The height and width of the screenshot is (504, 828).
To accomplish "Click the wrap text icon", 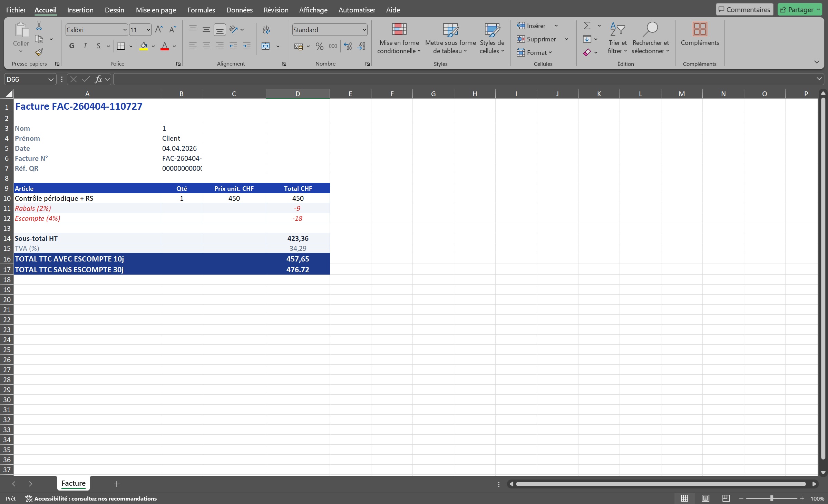I will coord(266,30).
